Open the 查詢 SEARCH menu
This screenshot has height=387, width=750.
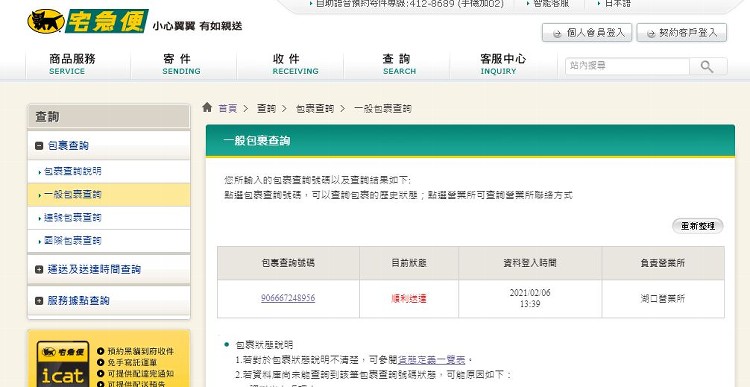coord(399,65)
